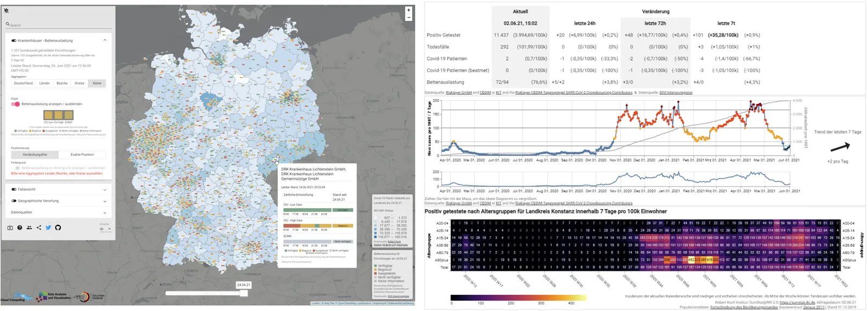This screenshot has width=868, height=311.
Task: Open the Impressum link
Action: 379,303
